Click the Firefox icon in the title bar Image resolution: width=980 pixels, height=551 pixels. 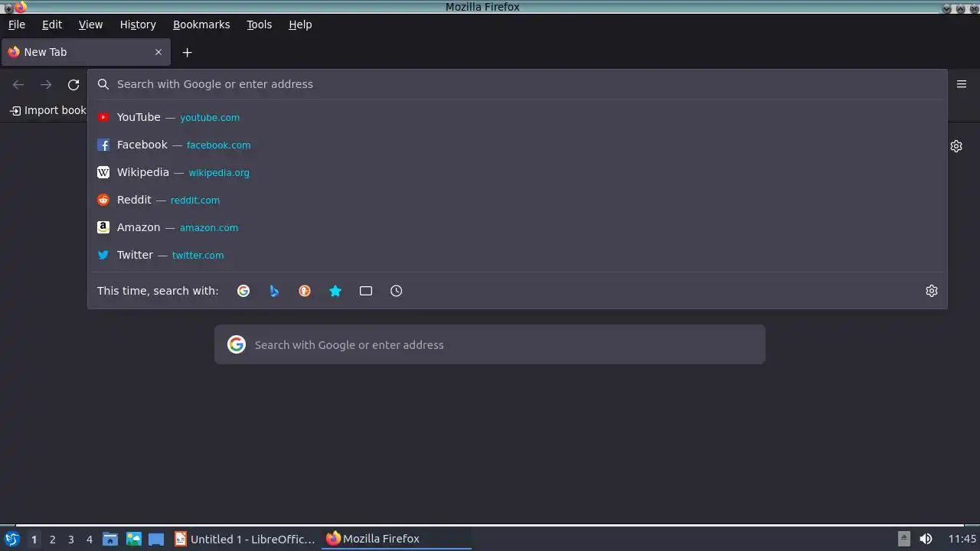coord(20,7)
